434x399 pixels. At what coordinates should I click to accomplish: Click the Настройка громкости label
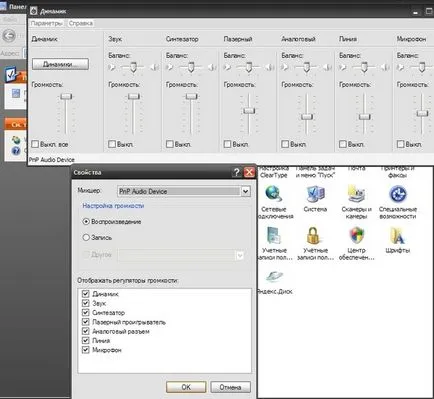(x=113, y=206)
